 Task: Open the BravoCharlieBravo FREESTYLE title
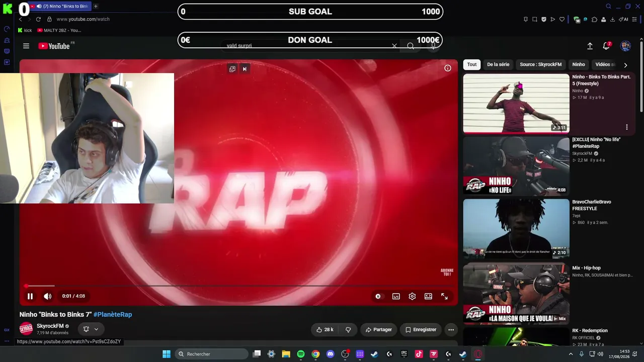coord(592,205)
